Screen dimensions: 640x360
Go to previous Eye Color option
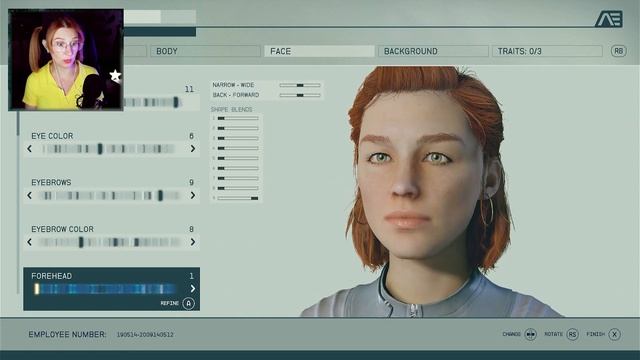(x=29, y=149)
